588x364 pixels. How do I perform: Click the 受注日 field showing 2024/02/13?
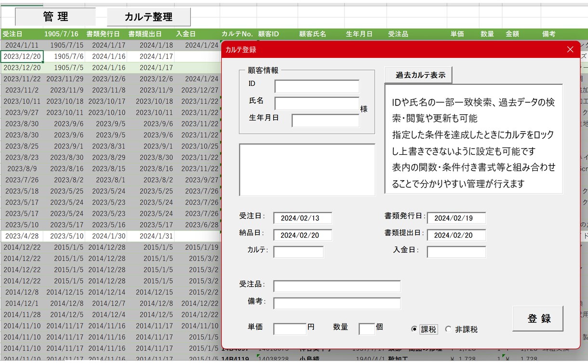303,218
